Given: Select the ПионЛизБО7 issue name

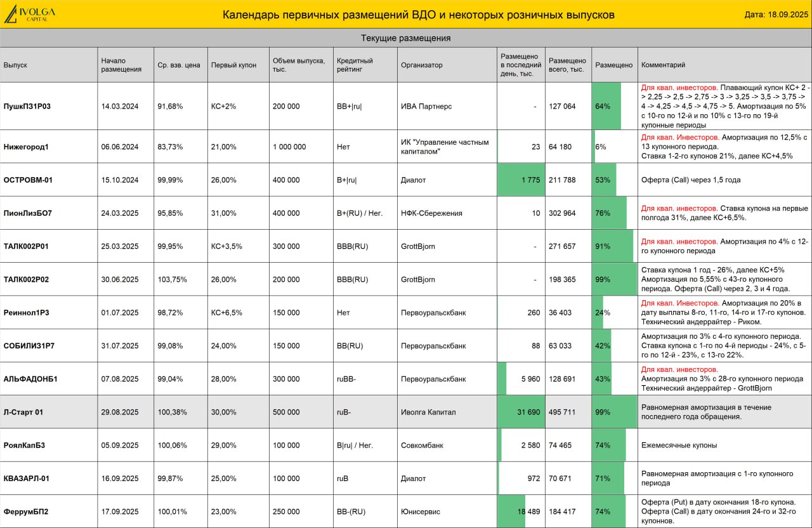Looking at the screenshot, I should click(x=27, y=213).
